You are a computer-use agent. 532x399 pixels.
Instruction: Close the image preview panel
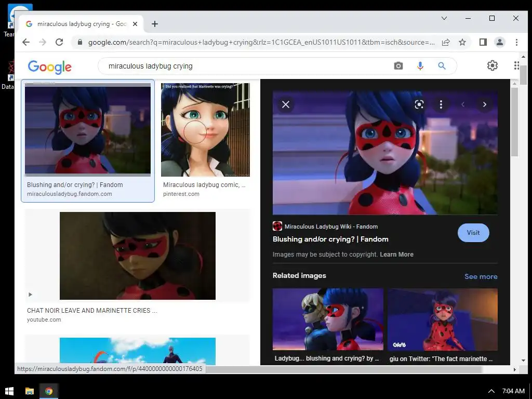click(286, 104)
